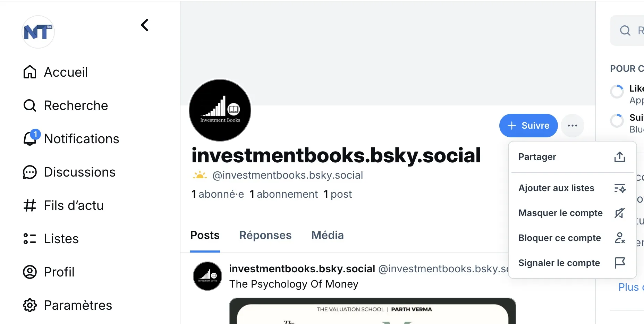Open the Notifications bell with badge
This screenshot has height=324, width=644.
(x=31, y=138)
